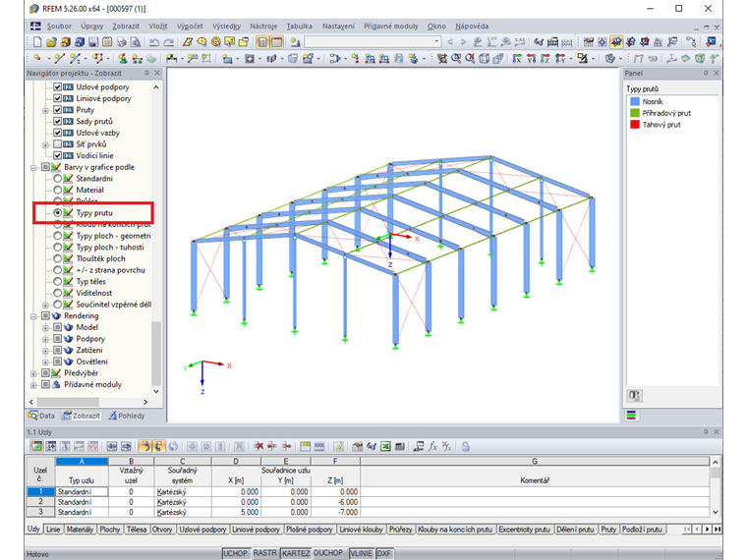This screenshot has width=747, height=560.
Task: Collapse the Barvy v grafice podle node
Action: (33, 168)
